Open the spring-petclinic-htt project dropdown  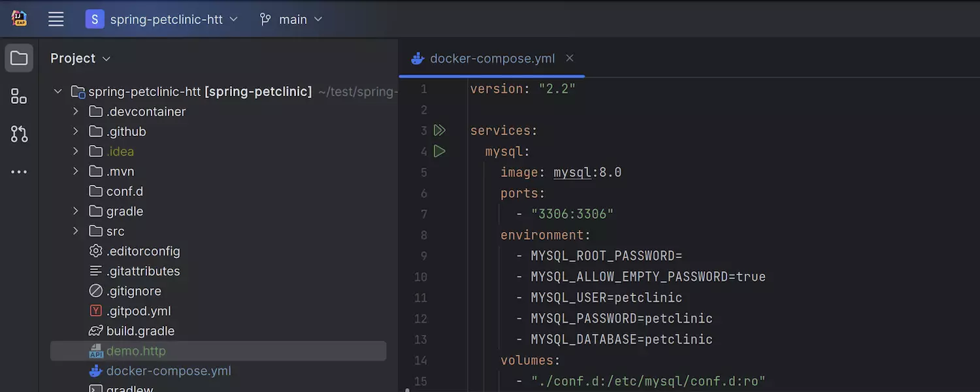pyautogui.click(x=162, y=20)
